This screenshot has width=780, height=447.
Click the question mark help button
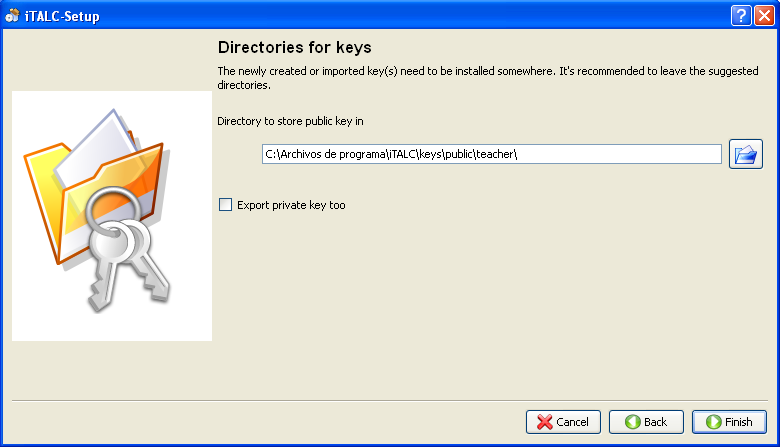[741, 15]
